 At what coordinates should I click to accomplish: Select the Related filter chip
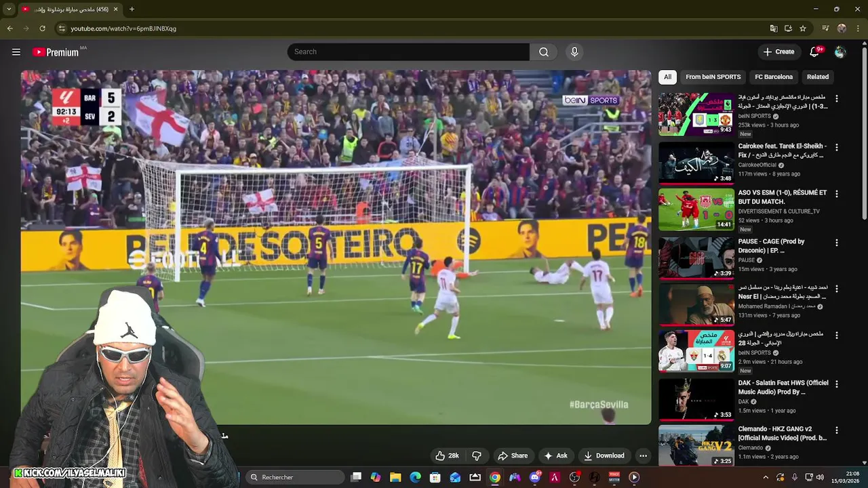[x=818, y=77]
